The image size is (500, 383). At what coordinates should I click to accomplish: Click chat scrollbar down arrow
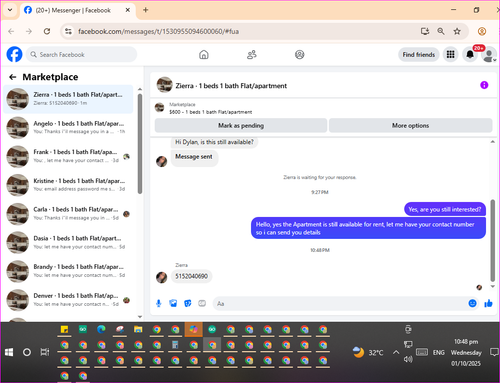[x=492, y=286]
